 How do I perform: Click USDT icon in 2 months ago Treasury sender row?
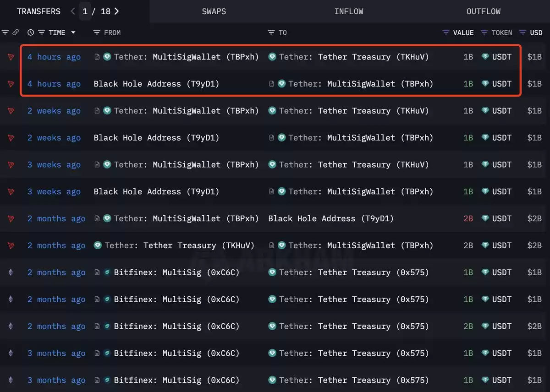click(485, 245)
